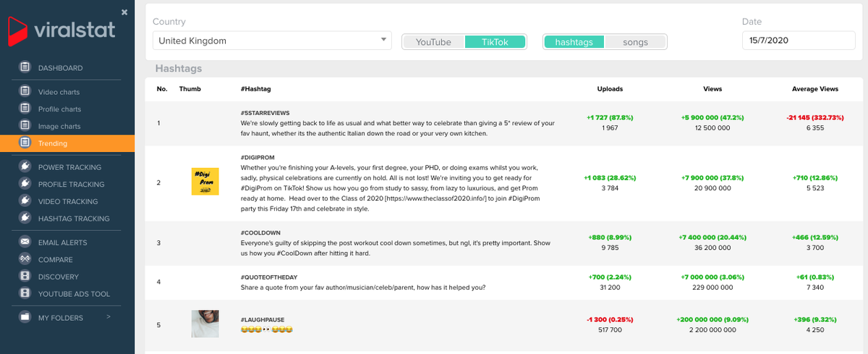The width and height of the screenshot is (868, 354).
Task: Open the Discovery page
Action: [x=59, y=277]
